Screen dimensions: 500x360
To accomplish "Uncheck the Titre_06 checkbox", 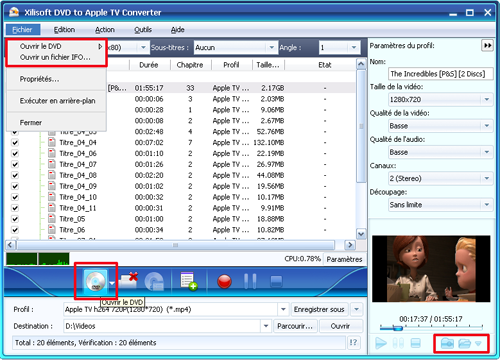I will click(15, 230).
